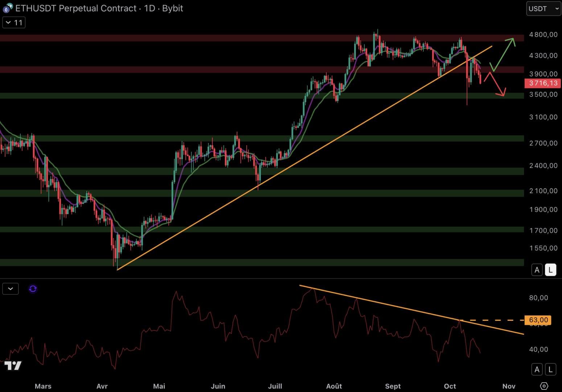Click the 4 800,00 price axis label
Viewport: 562px width, 392px height.
(543, 34)
